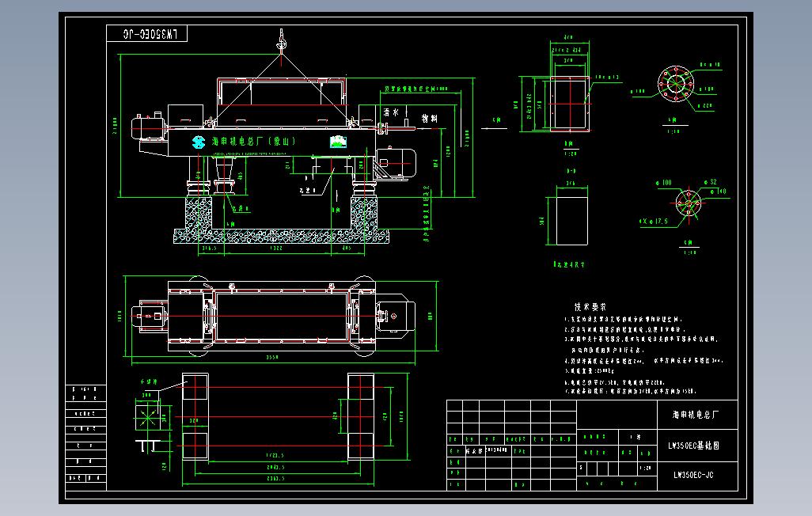Click the green and white logo on the machine housing
The height and width of the screenshot is (516, 812).
[338, 142]
